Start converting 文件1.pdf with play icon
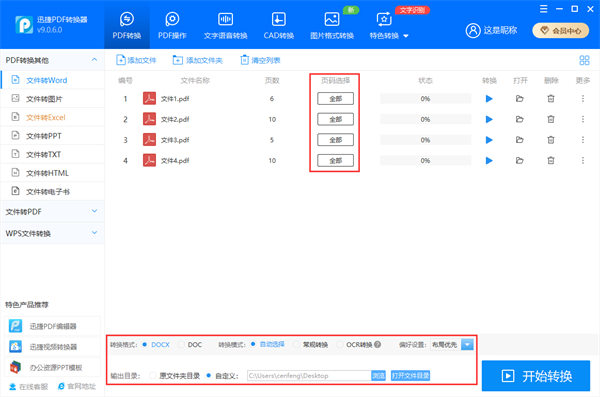600x397 pixels. 489,99
